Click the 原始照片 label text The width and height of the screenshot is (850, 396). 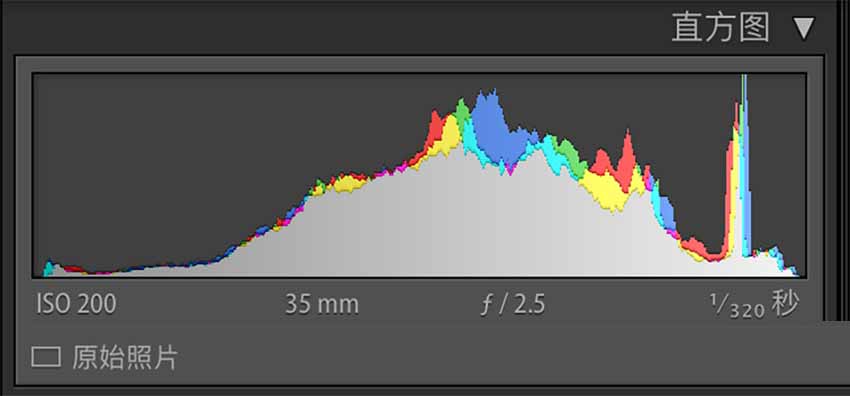[x=125, y=358]
